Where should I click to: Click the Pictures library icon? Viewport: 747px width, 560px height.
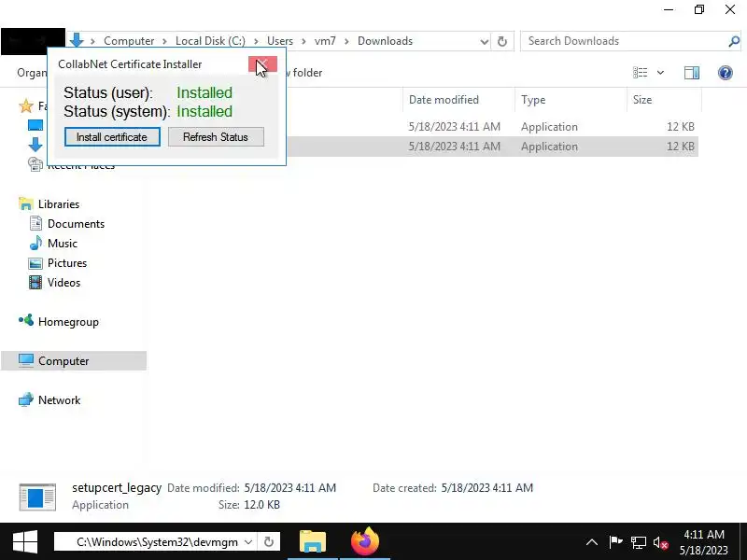[x=35, y=263]
